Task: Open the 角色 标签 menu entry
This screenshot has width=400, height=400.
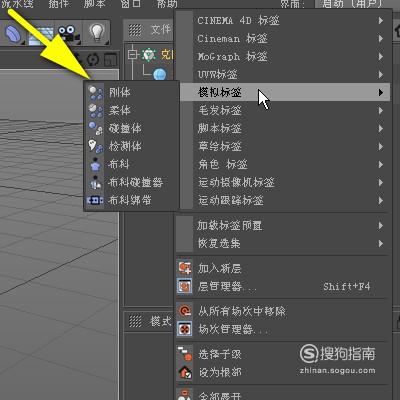Action: tap(285, 164)
